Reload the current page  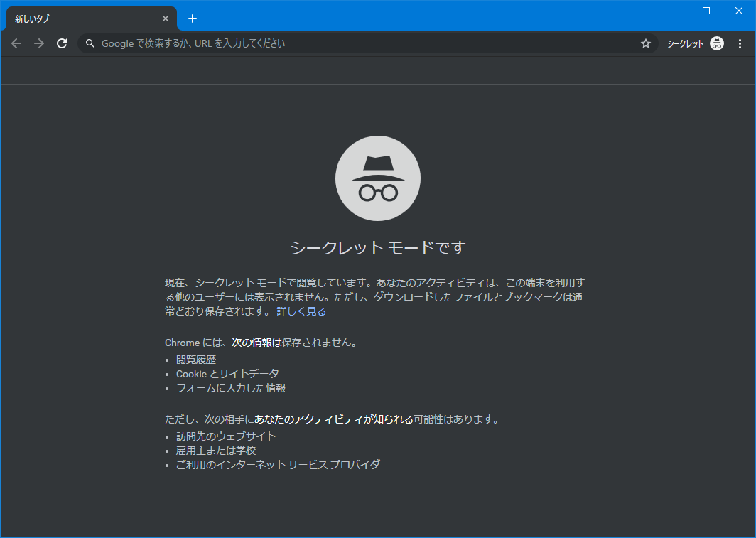click(62, 43)
